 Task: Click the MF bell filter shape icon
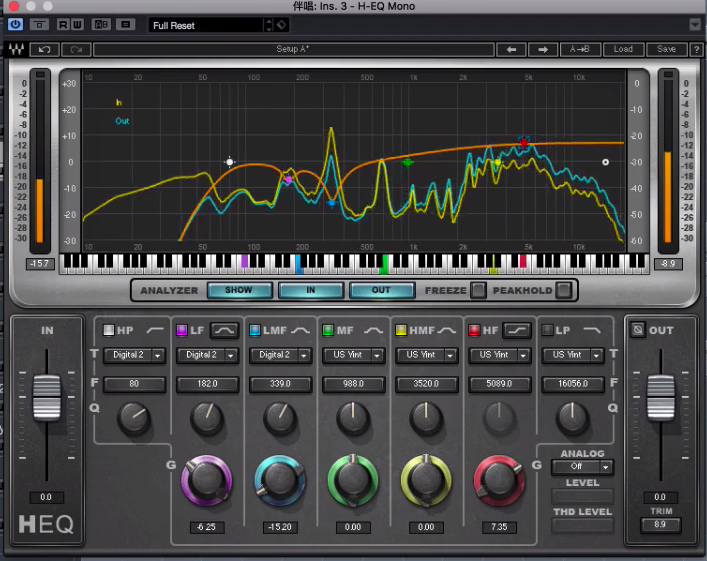click(373, 331)
